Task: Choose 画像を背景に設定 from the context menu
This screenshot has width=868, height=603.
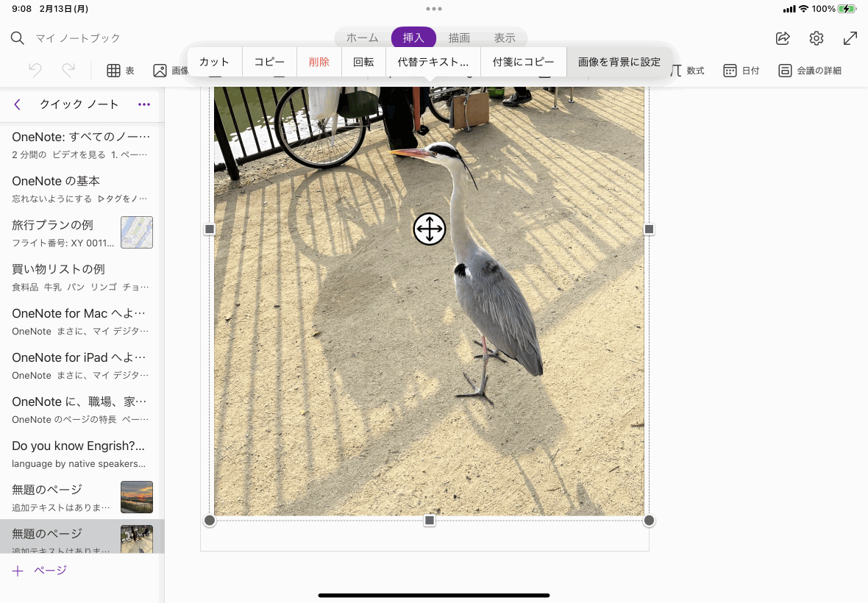Action: [x=619, y=62]
